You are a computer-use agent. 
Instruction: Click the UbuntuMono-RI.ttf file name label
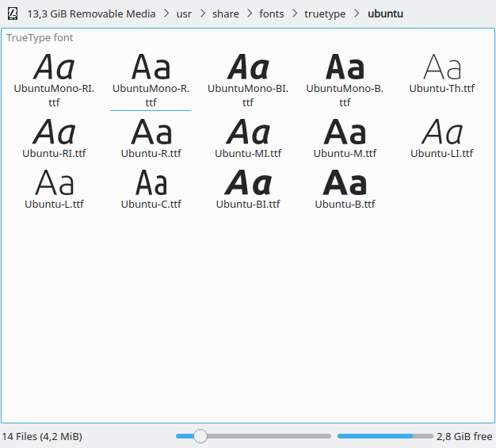54,95
